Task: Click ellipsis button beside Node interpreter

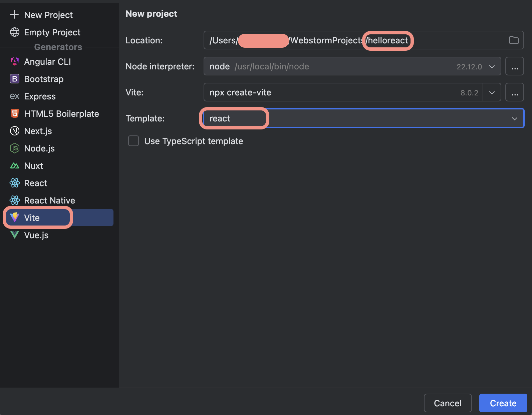Action: (515, 66)
